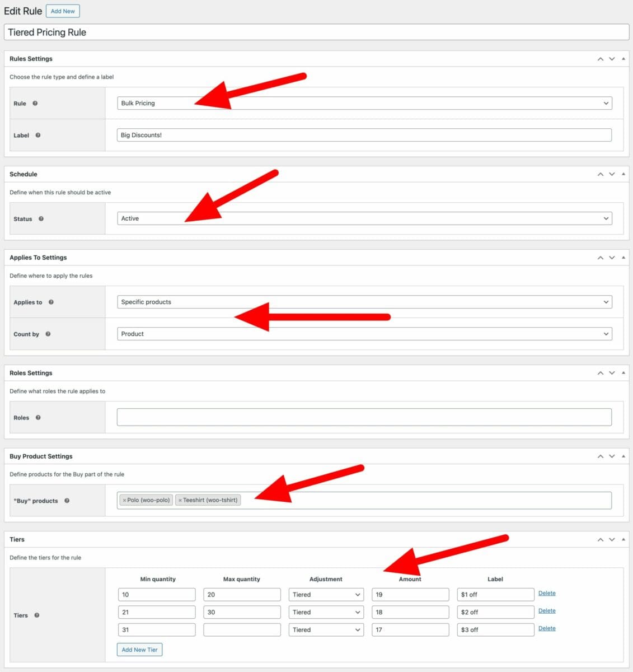Click Amount field with value 18
Viewport: 633px width, 672px height.
click(410, 612)
